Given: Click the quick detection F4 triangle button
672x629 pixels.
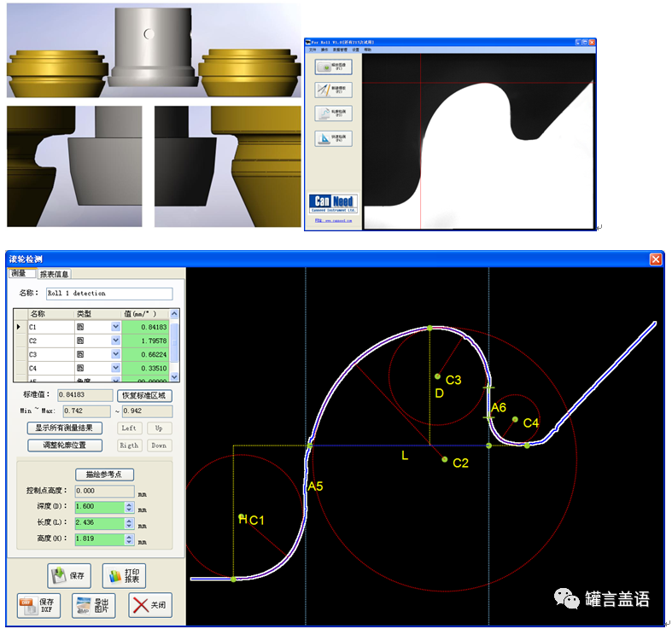Looking at the screenshot, I should point(333,138).
